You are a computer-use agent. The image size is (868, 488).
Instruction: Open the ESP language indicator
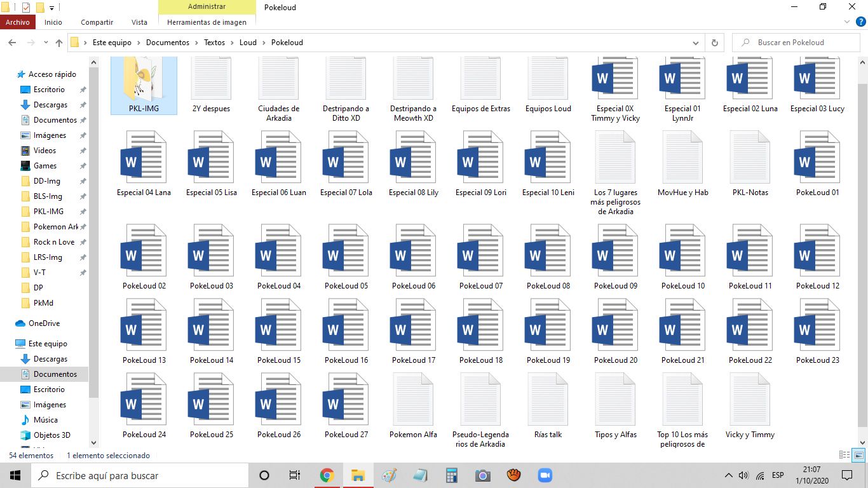778,475
